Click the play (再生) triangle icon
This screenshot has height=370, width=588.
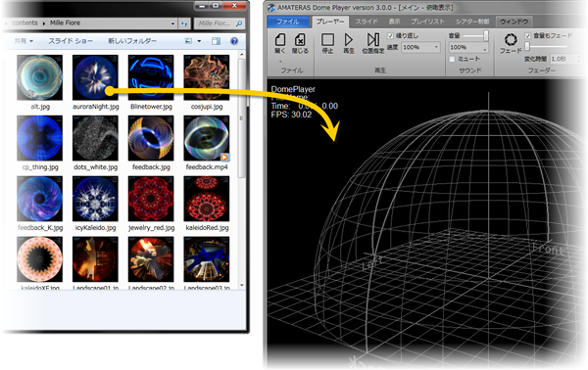(348, 40)
